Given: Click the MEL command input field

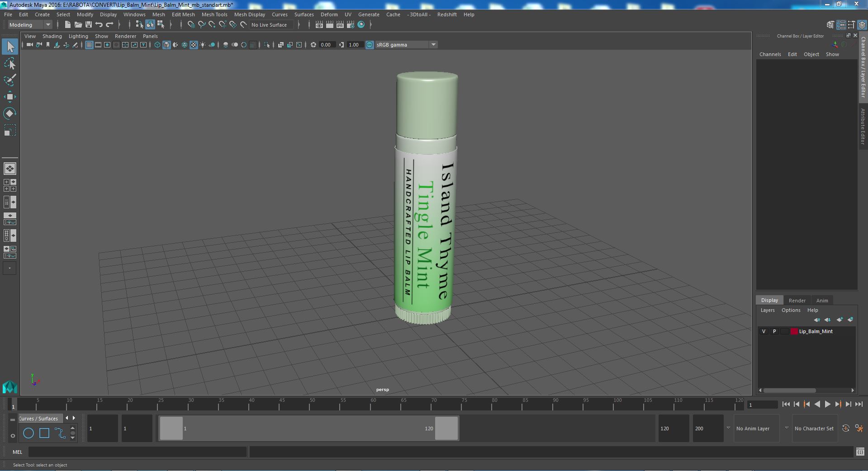Looking at the screenshot, I should coord(138,452).
